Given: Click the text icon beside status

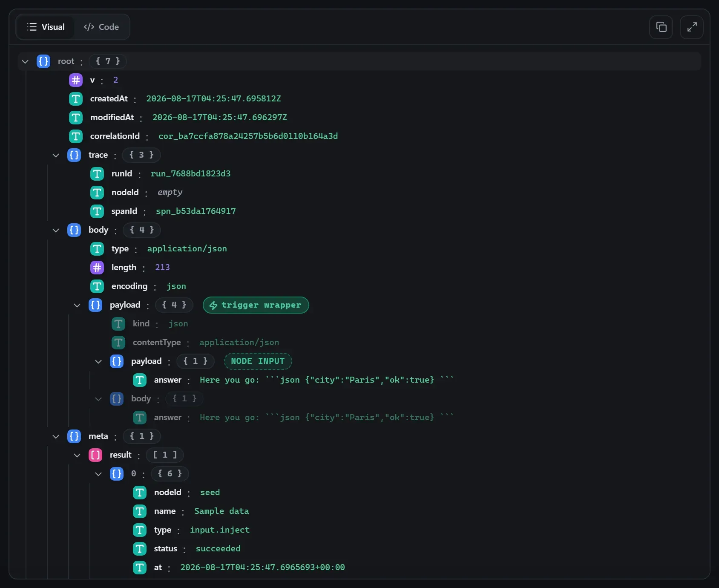Looking at the screenshot, I should click(x=140, y=549).
